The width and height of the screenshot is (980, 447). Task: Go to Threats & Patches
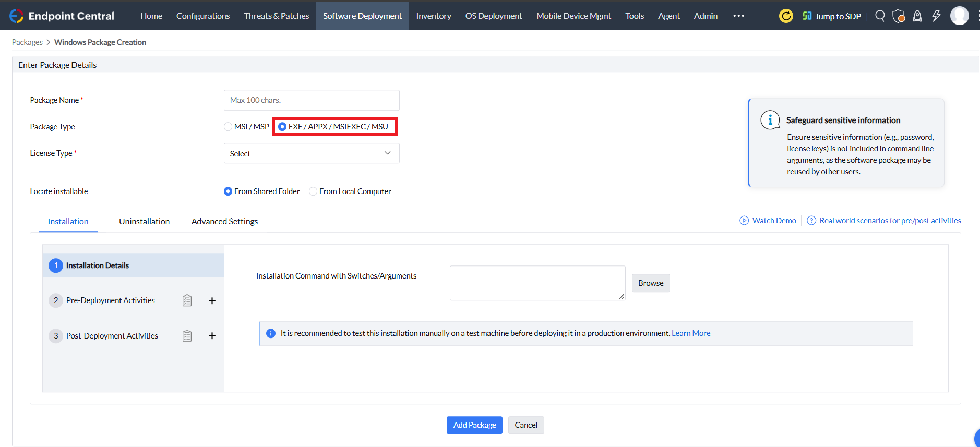click(277, 16)
